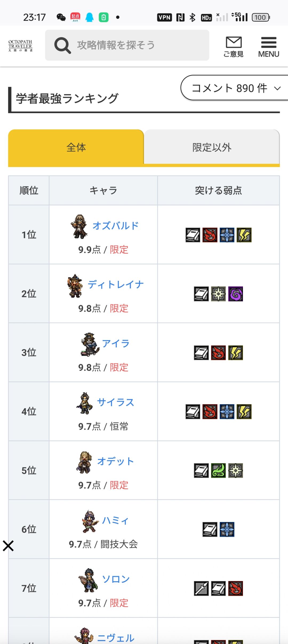This screenshot has height=644, width=288.
Task: Dismiss the overlay with the X button
Action: coord(8,546)
